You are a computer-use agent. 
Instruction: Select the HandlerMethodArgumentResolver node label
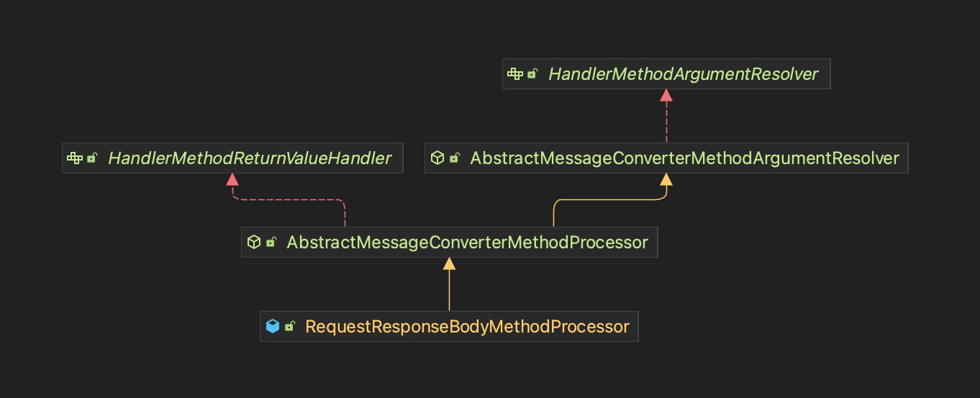(683, 74)
